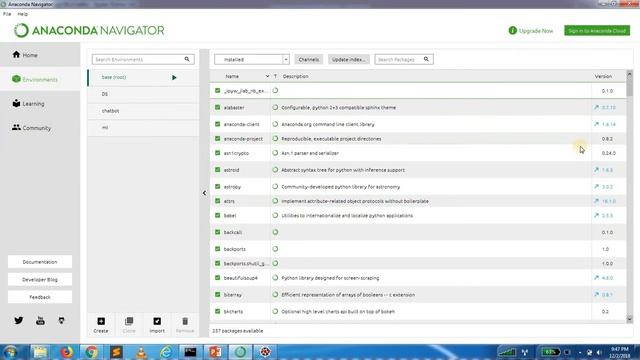Click the Search Environments field
This screenshot has height=360, width=640.
[x=143, y=59]
